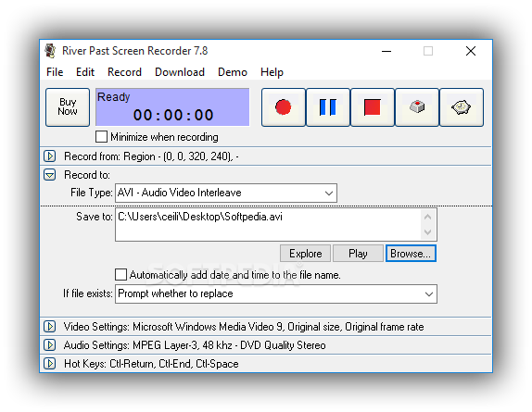
Task: Toggle automatically add date and time checkbox
Action: click(120, 275)
